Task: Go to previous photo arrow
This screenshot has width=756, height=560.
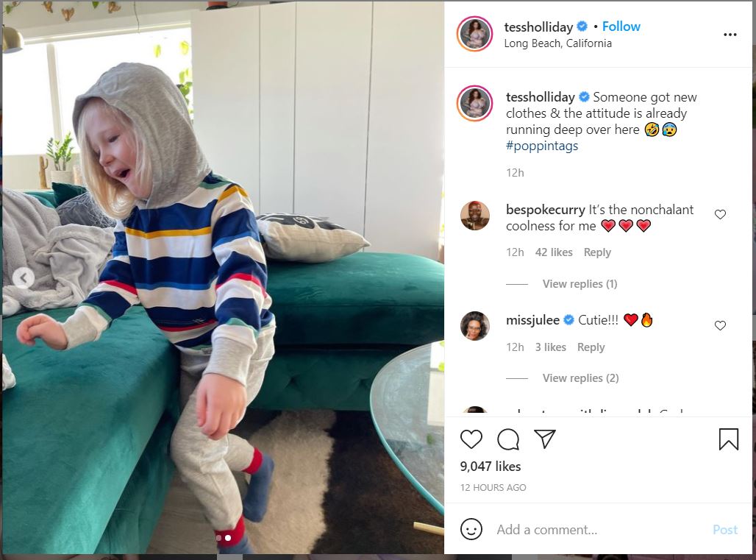Action: click(23, 278)
